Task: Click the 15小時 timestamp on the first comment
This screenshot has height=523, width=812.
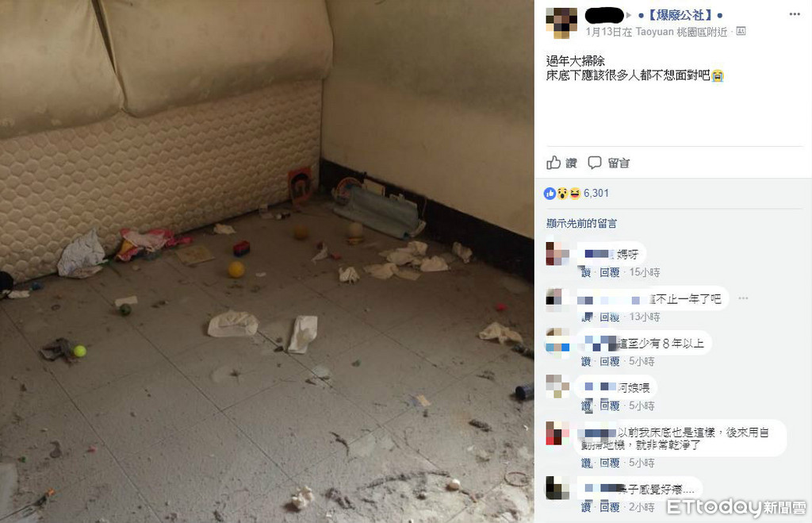Action: 644,273
